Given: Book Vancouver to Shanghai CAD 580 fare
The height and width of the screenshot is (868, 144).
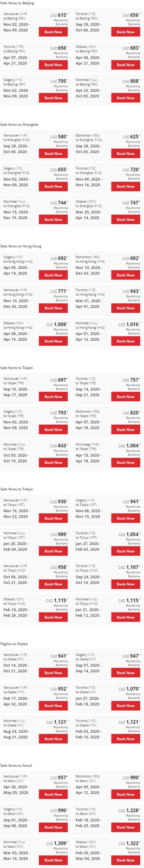Looking at the screenshot, I should (53, 154).
